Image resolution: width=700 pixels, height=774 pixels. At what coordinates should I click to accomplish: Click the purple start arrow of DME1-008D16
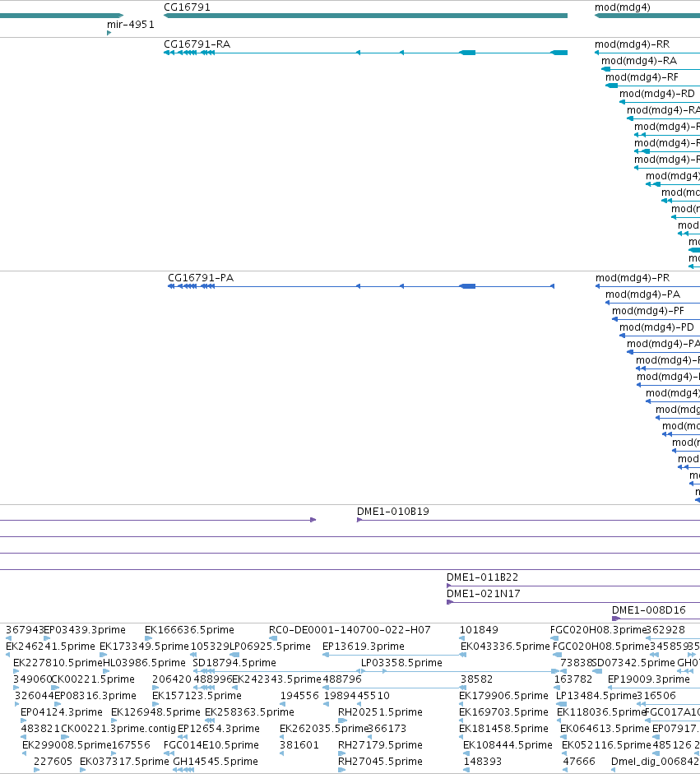click(x=616, y=619)
